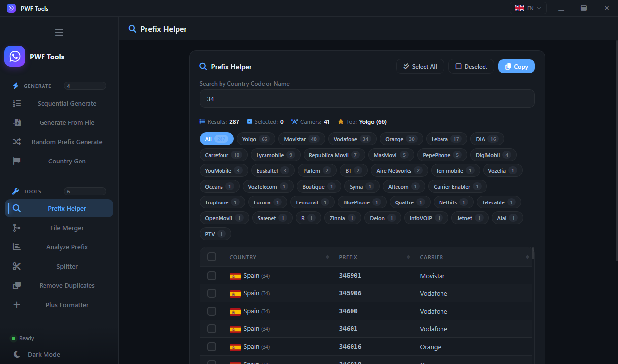This screenshot has height=364, width=618.
Task: Open Generate From File tool
Action: [x=59, y=122]
